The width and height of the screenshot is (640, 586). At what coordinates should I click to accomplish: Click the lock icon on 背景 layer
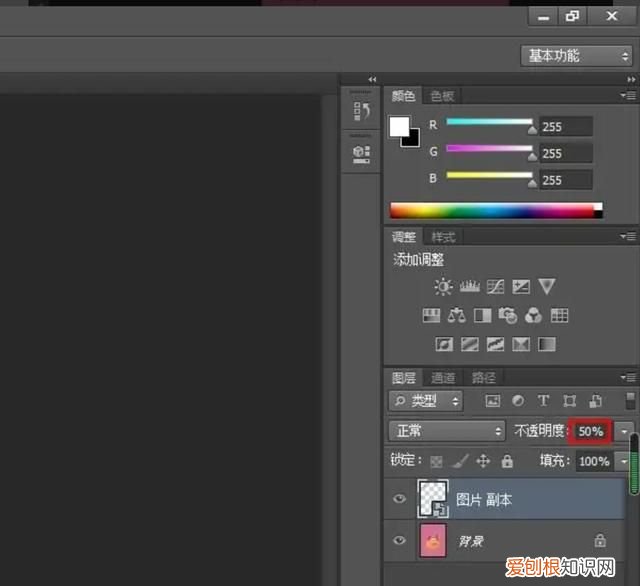[600, 540]
